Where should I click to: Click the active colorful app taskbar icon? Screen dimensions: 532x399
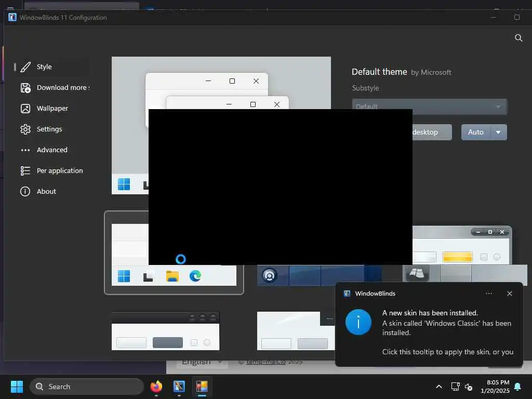202,387
